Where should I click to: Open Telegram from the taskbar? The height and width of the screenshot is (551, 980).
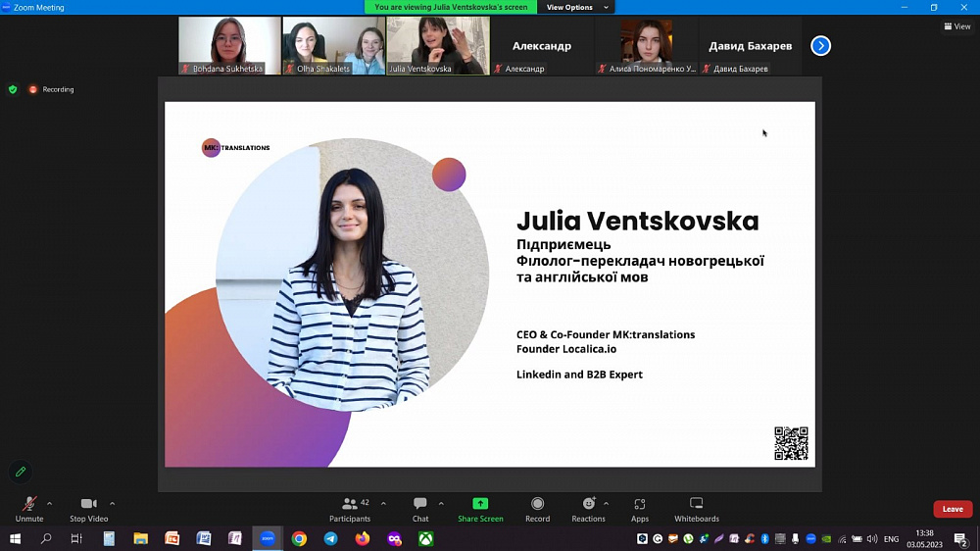point(330,538)
